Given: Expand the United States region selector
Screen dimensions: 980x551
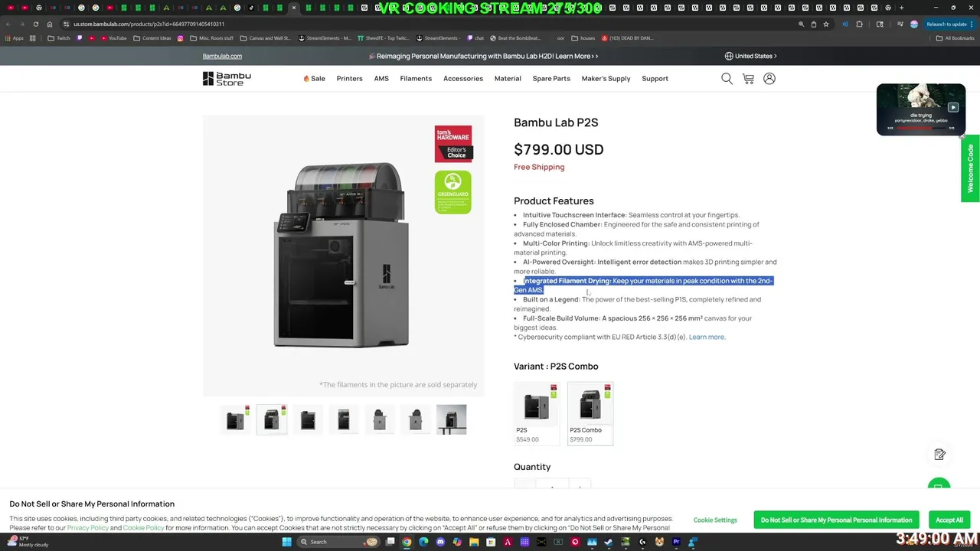Looking at the screenshot, I should coord(750,56).
